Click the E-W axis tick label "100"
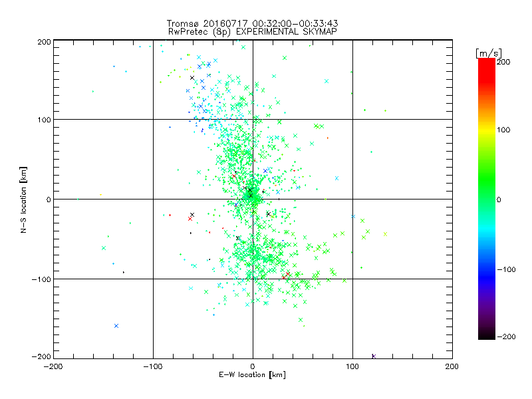Image resolution: width=532 pixels, height=399 pixels. click(x=352, y=366)
